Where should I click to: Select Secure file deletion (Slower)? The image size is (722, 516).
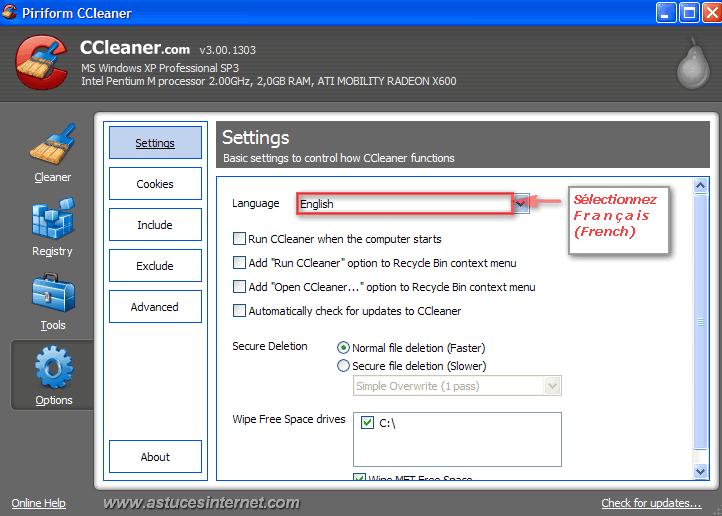click(343, 365)
